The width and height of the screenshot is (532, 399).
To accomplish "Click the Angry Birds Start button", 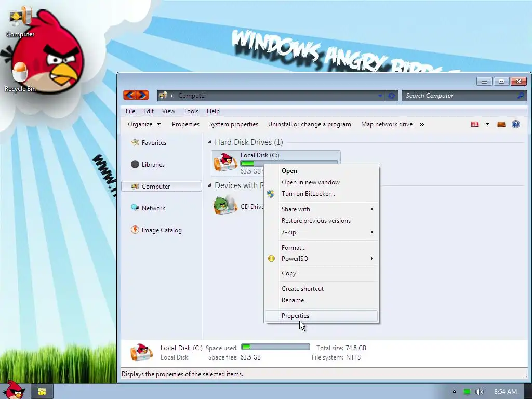I will [x=14, y=390].
